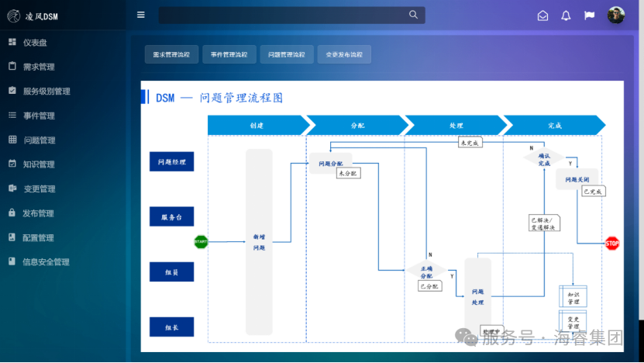Click the magnifier search icon
644x363 pixels.
413,15
